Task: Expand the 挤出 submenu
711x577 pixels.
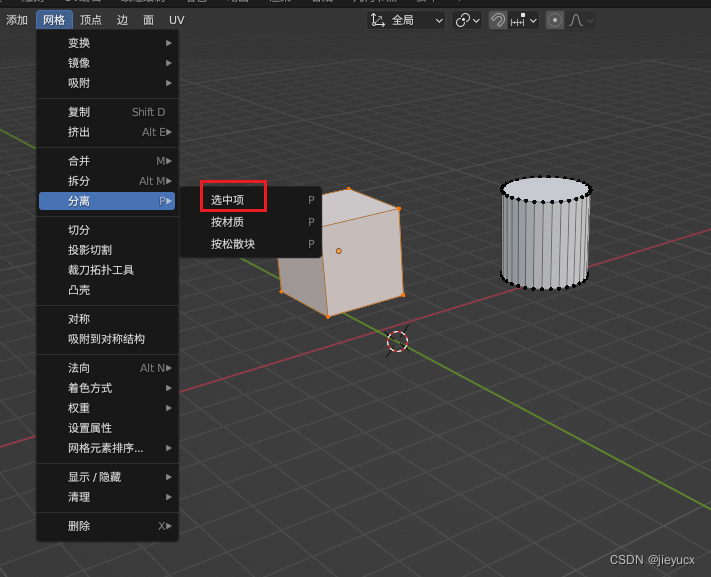Action: (x=107, y=132)
